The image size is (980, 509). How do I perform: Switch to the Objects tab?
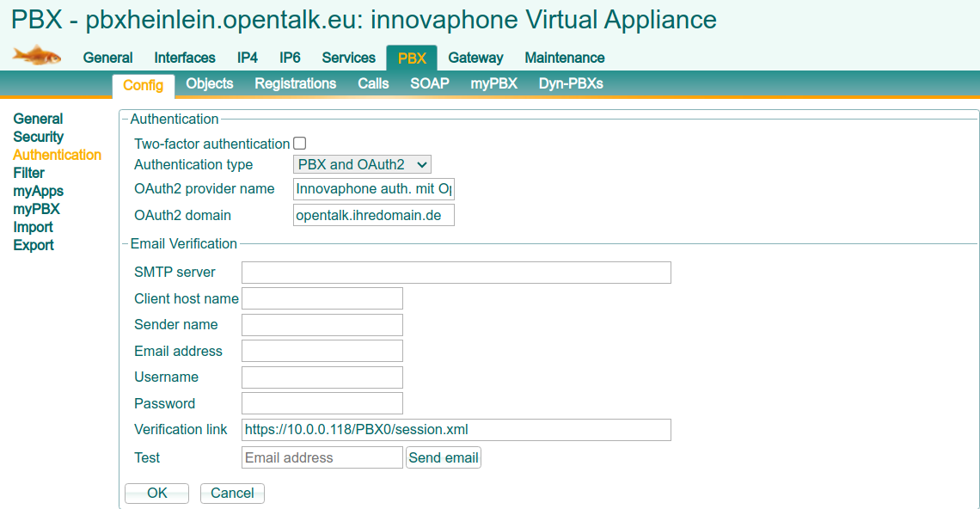209,83
